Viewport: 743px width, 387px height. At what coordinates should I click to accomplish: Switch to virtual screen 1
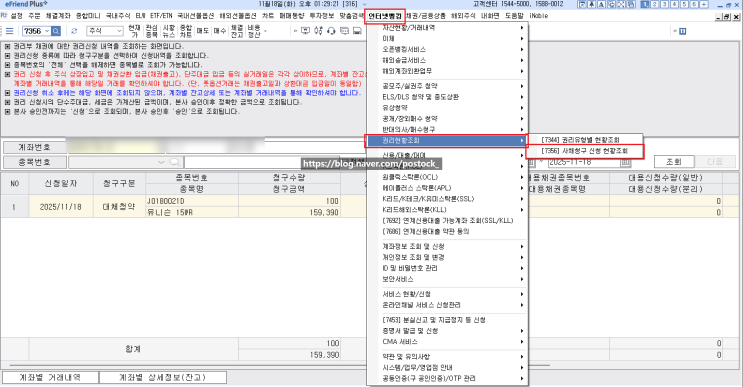tap(645, 4)
